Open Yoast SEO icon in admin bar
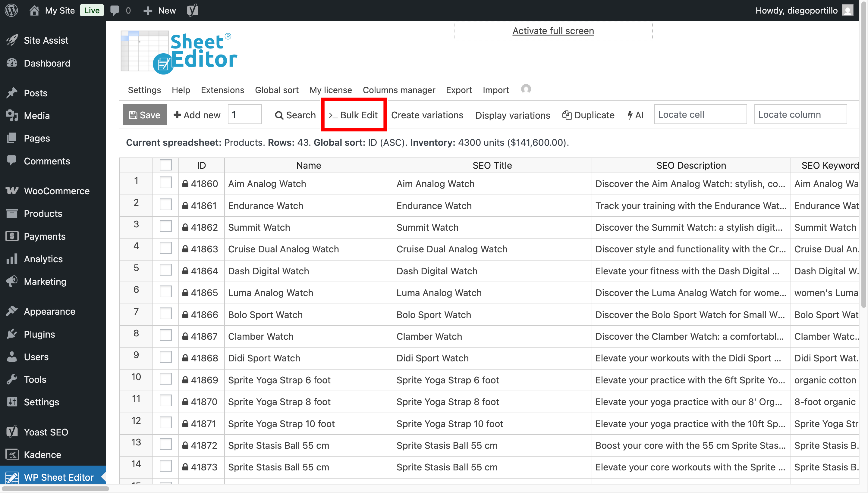Screen dimensions: 868x493 coord(193,10)
